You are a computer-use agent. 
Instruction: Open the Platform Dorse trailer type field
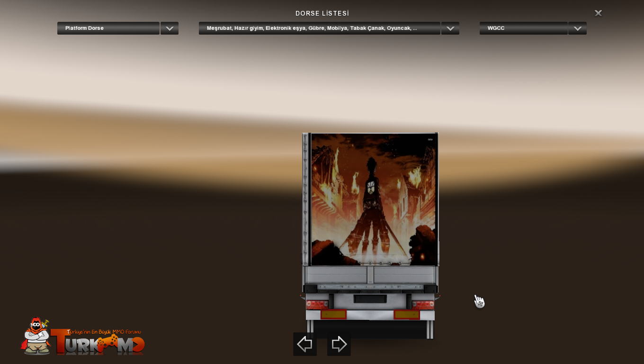(x=108, y=28)
